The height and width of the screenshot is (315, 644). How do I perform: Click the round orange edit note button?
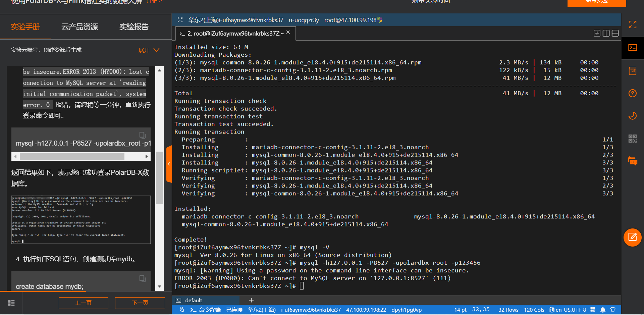tap(633, 237)
